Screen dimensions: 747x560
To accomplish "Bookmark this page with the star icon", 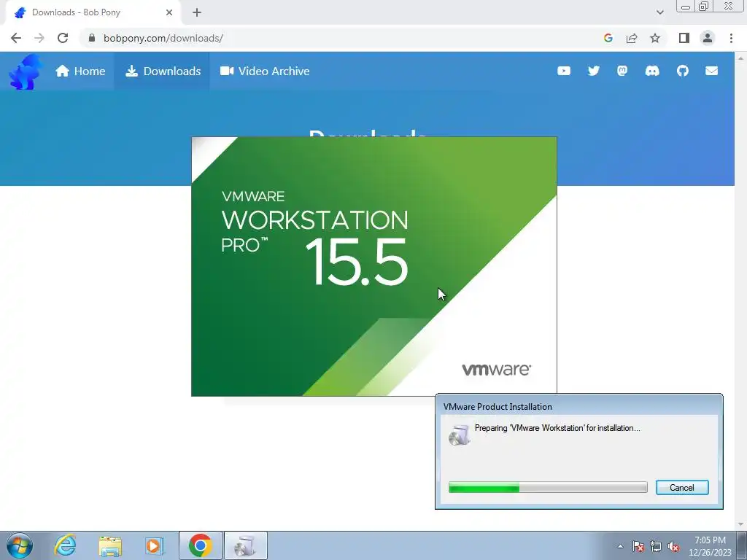I will (x=655, y=38).
